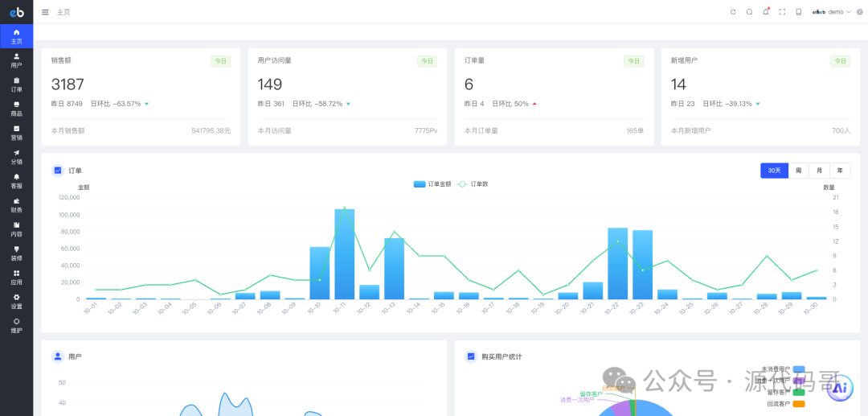Go to 商品 in the sidebar

[x=16, y=109]
